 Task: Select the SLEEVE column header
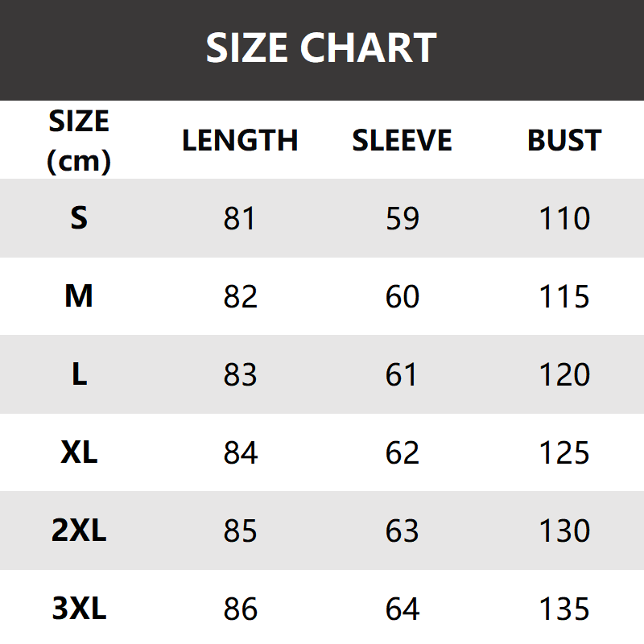pyautogui.click(x=402, y=141)
